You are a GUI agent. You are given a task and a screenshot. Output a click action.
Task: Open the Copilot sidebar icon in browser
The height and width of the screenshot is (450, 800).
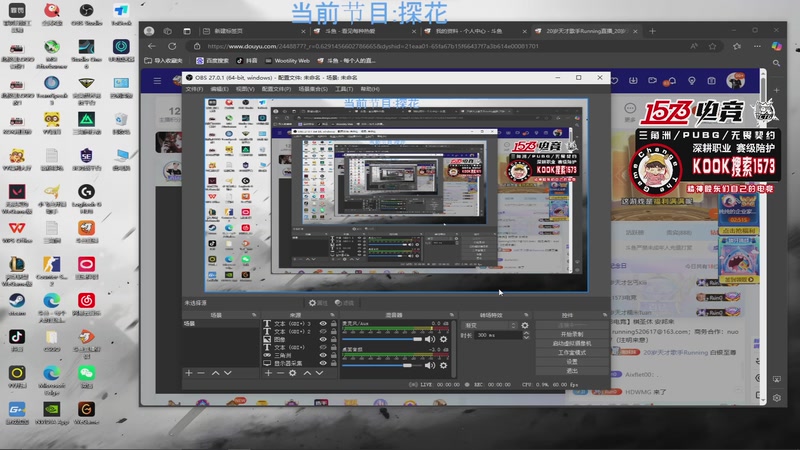(777, 46)
